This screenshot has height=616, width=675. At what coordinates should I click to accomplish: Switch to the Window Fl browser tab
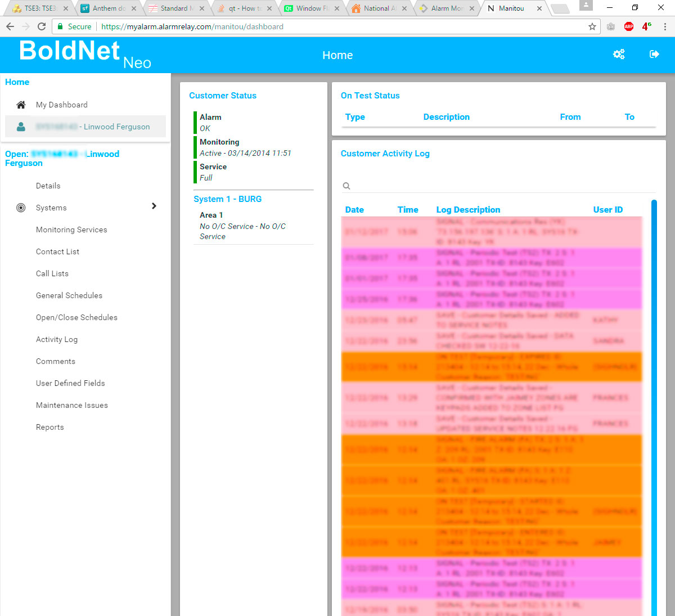click(312, 8)
